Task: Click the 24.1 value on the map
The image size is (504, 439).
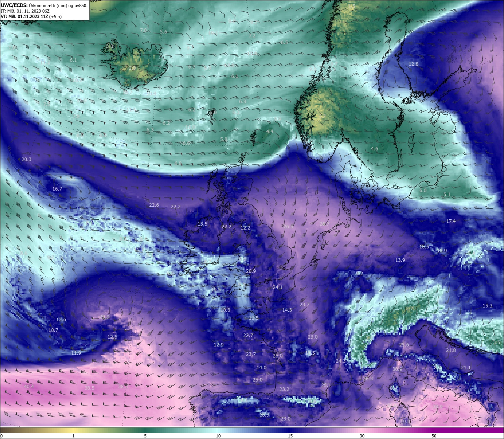Action: tap(278, 287)
